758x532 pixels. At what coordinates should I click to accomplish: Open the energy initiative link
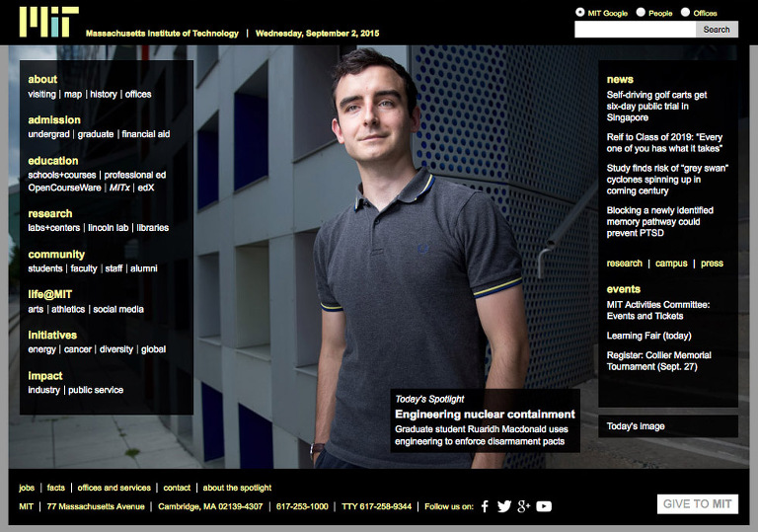[x=42, y=349]
